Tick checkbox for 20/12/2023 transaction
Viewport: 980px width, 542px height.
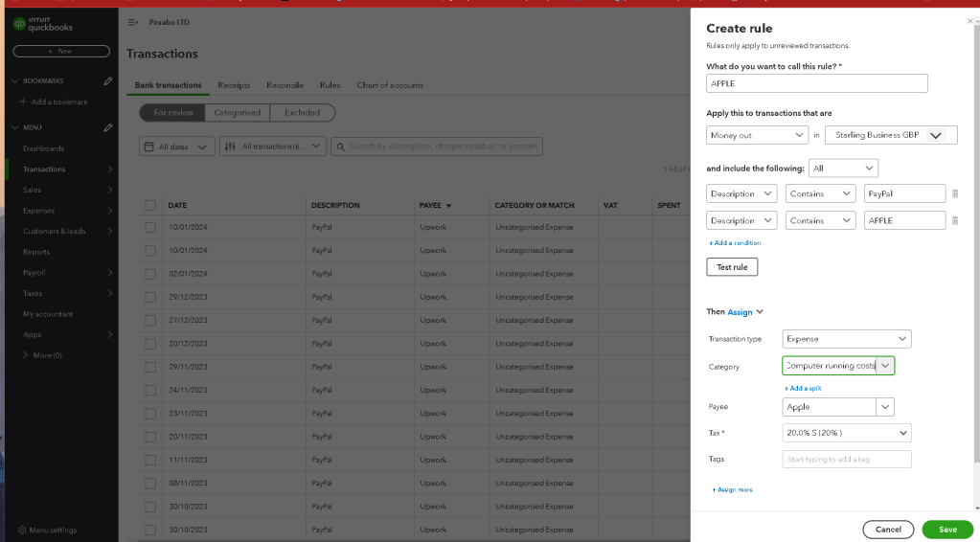150,344
